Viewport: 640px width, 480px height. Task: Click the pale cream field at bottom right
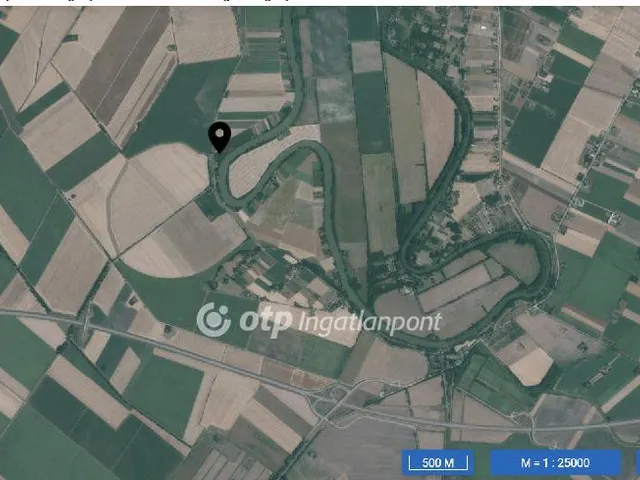pyautogui.click(x=533, y=366)
